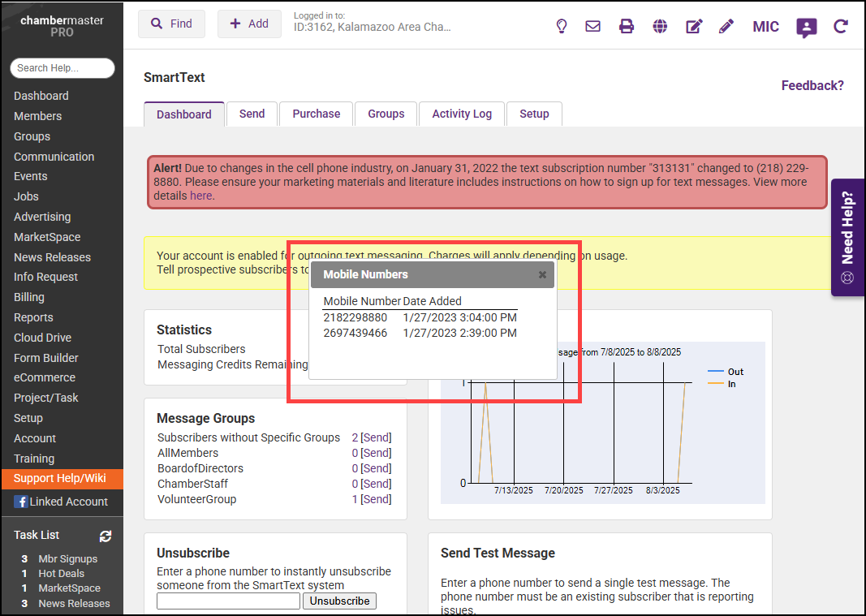Open the Feedback? link
Viewport: 866px width, 616px height.
click(812, 85)
